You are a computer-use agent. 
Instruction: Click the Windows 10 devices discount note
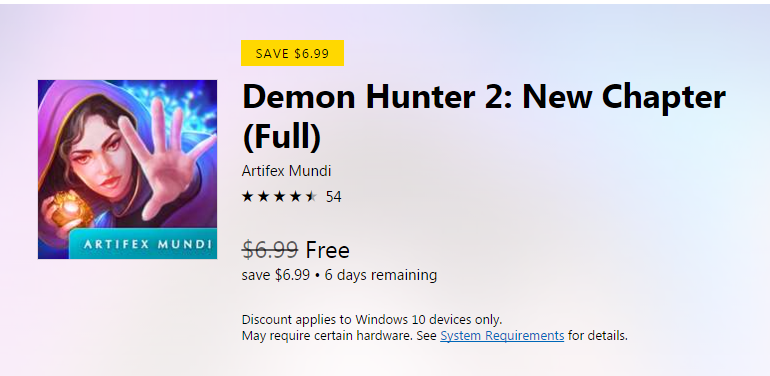[x=372, y=320]
